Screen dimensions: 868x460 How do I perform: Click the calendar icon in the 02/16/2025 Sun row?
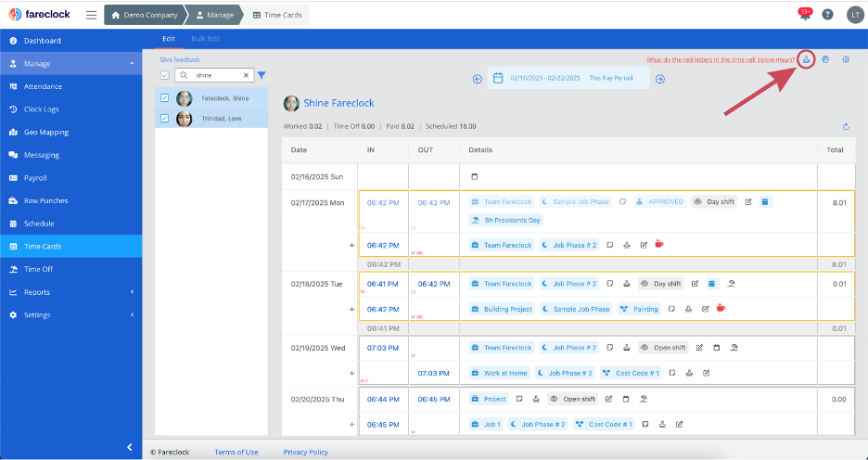pyautogui.click(x=475, y=176)
